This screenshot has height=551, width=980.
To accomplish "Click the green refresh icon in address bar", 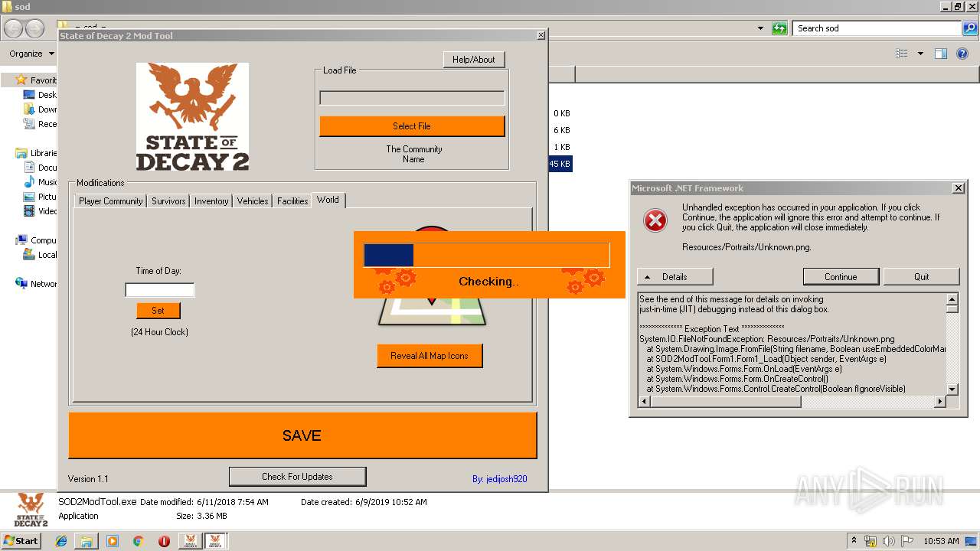I will coord(779,28).
